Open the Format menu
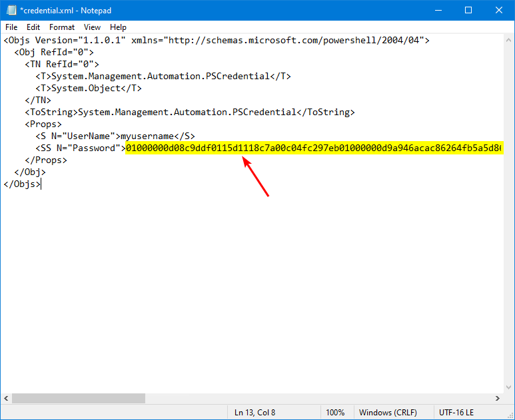Screen dimensions: 515x420 coord(62,27)
